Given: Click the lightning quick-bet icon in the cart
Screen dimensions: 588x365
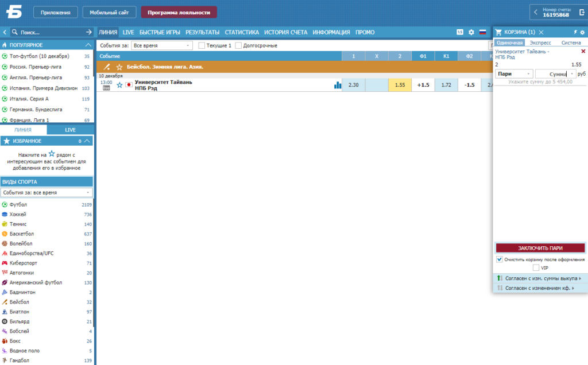Looking at the screenshot, I should coord(575,32).
